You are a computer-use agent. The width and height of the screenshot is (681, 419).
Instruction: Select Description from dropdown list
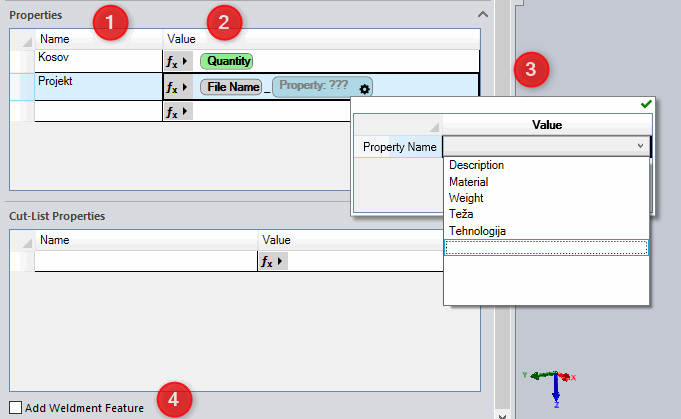point(476,165)
